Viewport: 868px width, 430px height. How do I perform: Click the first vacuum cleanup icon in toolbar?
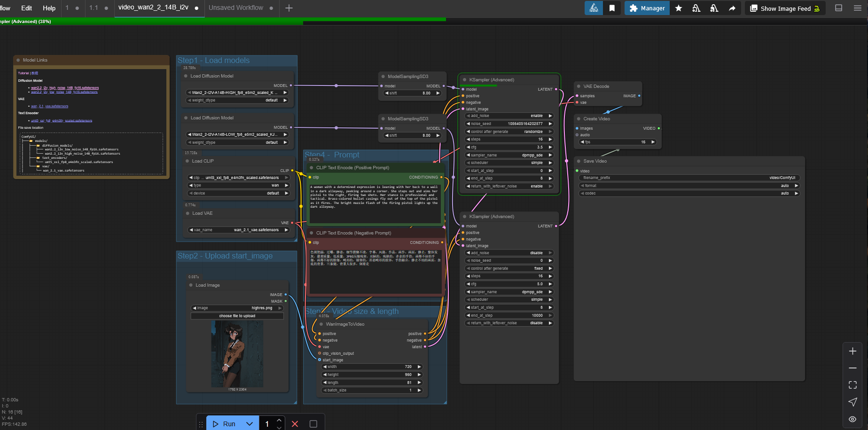click(696, 8)
